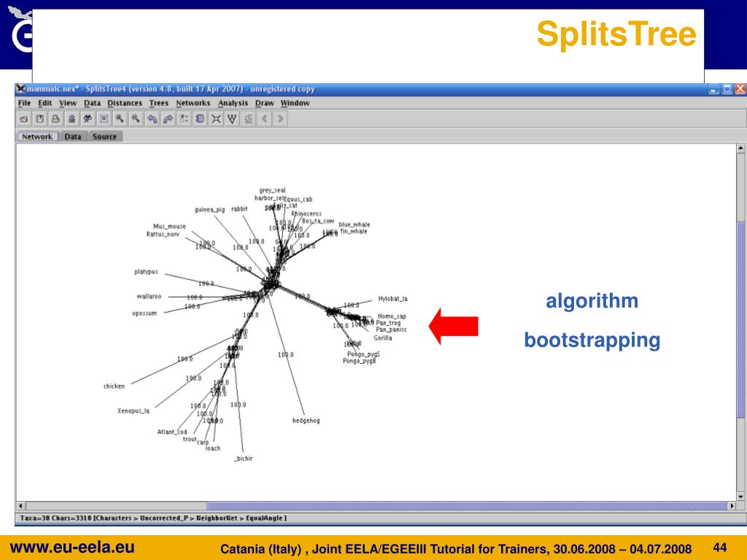Click the Zoom in magnifier icon
The image size is (747, 560).
tap(120, 119)
